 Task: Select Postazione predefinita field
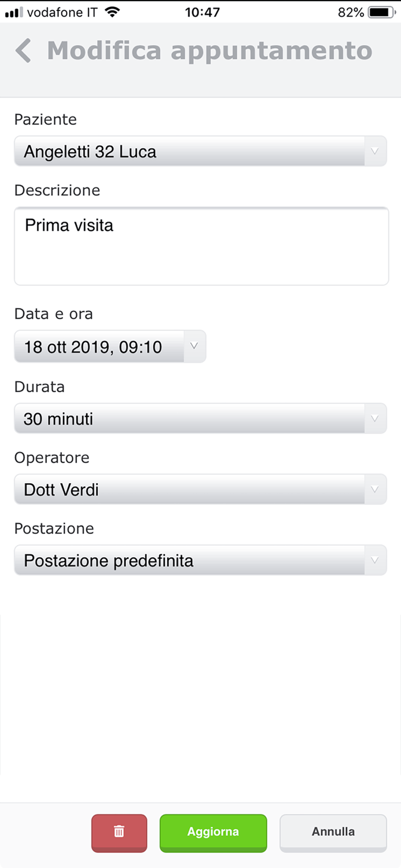pos(174,560)
